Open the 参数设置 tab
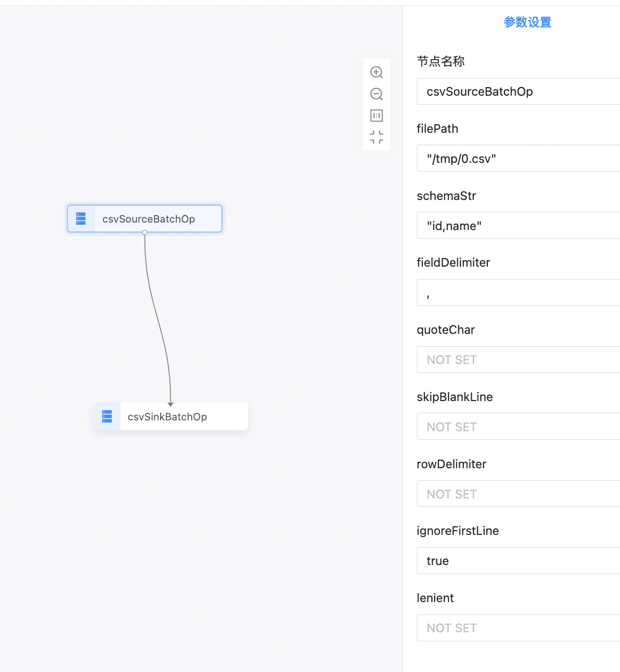This screenshot has width=620, height=672. 528,22
